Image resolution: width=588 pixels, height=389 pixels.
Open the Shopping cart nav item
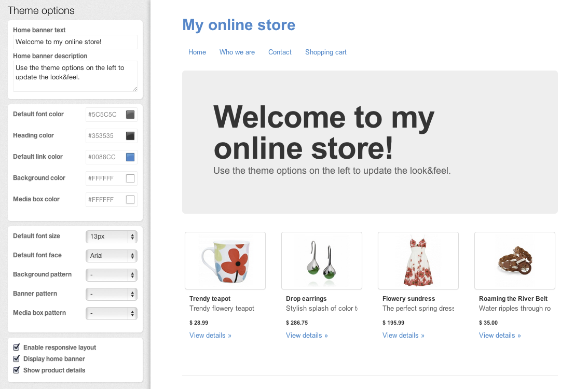coord(326,52)
